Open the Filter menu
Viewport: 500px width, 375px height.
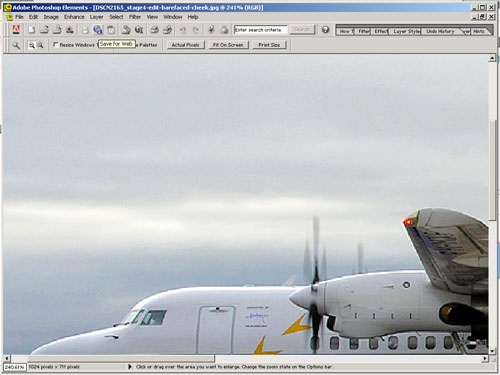click(135, 17)
